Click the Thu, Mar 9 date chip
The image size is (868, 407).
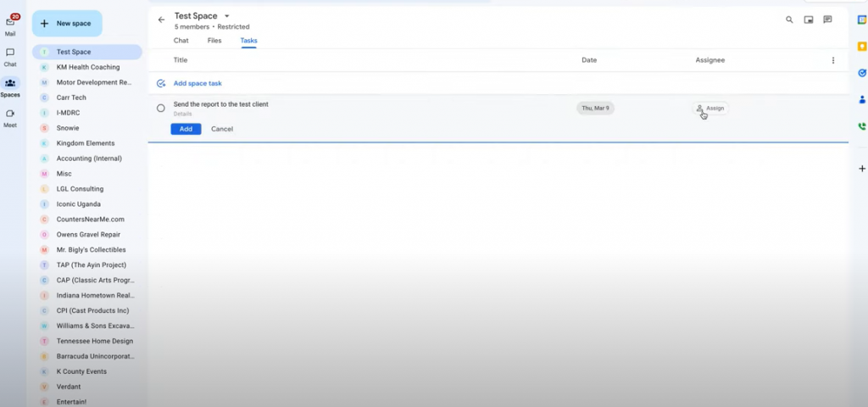point(595,109)
